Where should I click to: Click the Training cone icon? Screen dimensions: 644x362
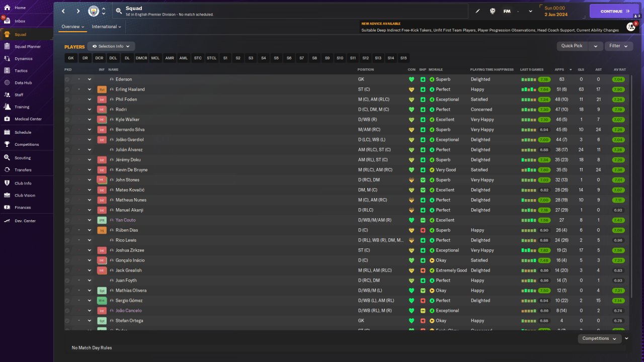pos(7,107)
